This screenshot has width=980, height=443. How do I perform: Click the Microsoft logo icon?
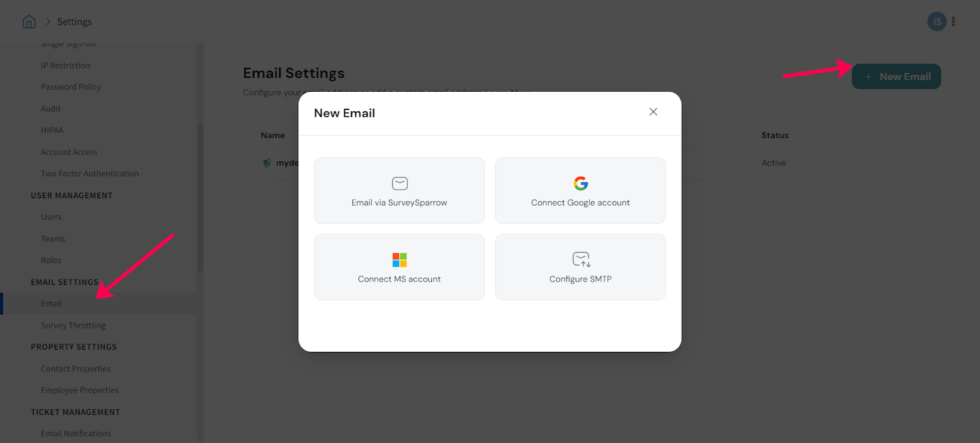tap(399, 260)
